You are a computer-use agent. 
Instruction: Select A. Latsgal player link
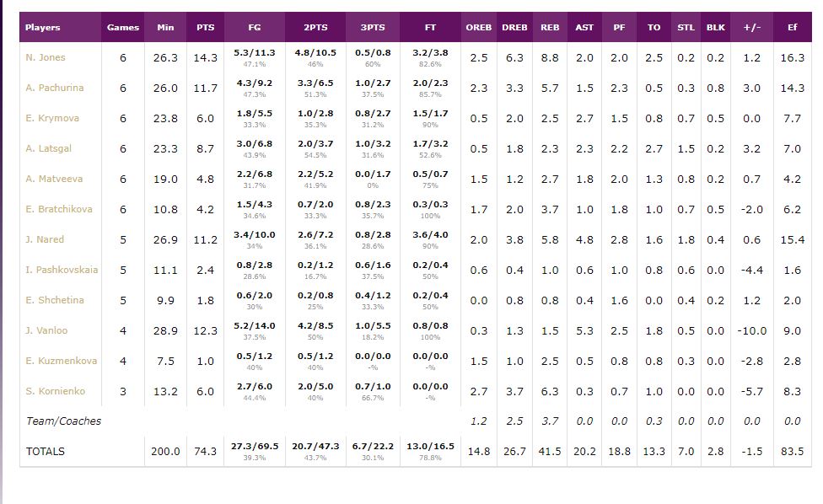point(49,148)
